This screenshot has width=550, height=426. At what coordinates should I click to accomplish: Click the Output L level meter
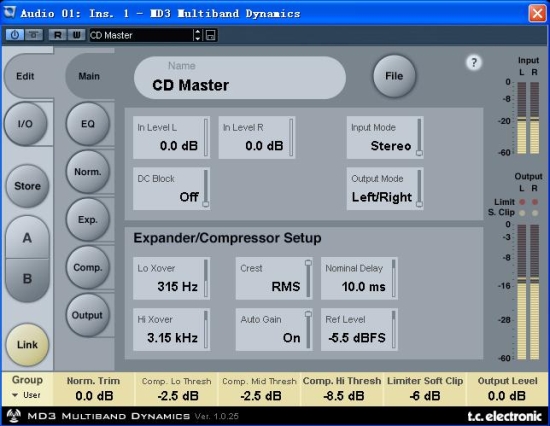coord(522,292)
